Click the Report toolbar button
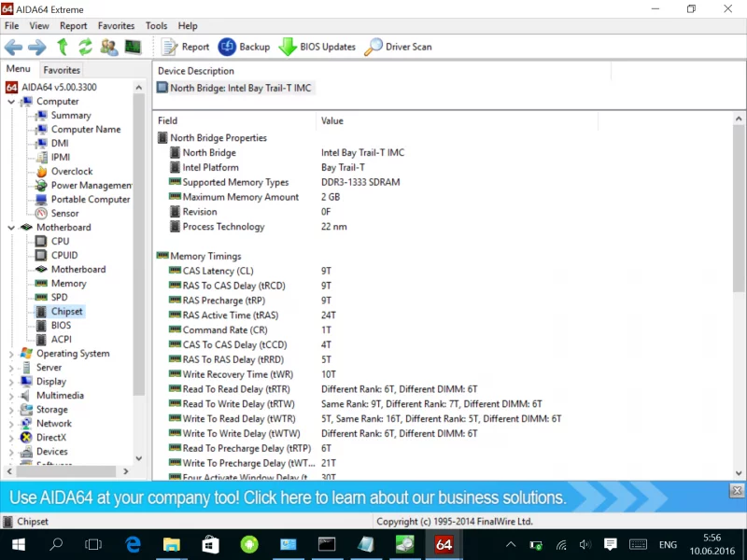The width and height of the screenshot is (747, 560). (x=185, y=48)
